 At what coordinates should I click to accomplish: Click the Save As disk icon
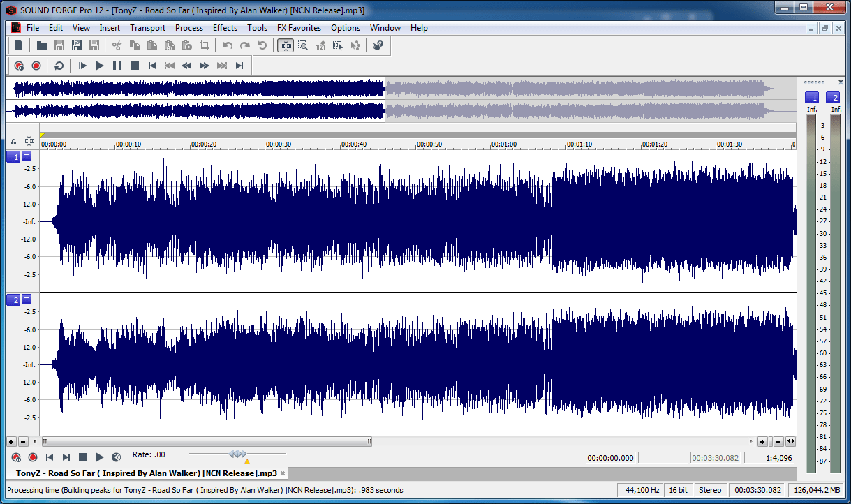pos(77,45)
